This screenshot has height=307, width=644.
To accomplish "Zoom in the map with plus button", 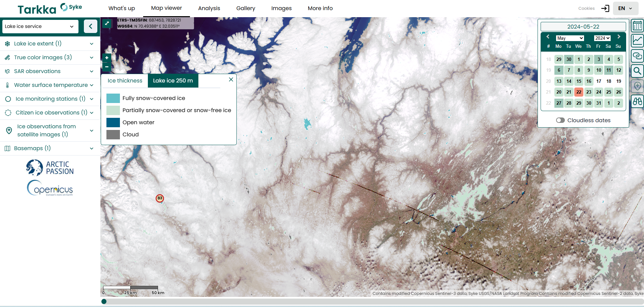I will pos(107,58).
